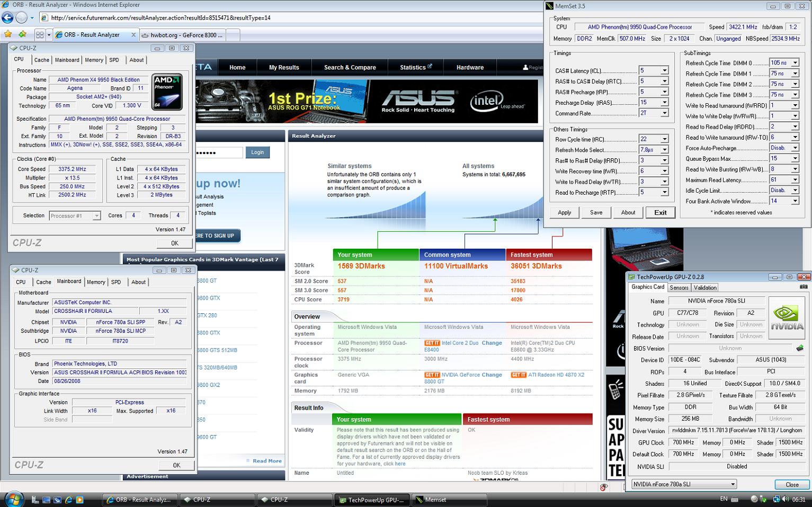
Task: Expand the Command Rate dropdown in MemSet
Action: pyautogui.click(x=664, y=113)
